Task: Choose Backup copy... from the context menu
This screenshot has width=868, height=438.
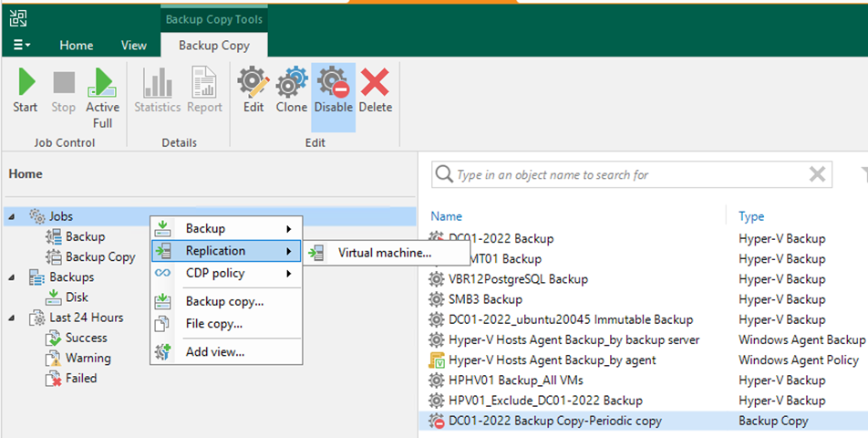Action: point(226,302)
